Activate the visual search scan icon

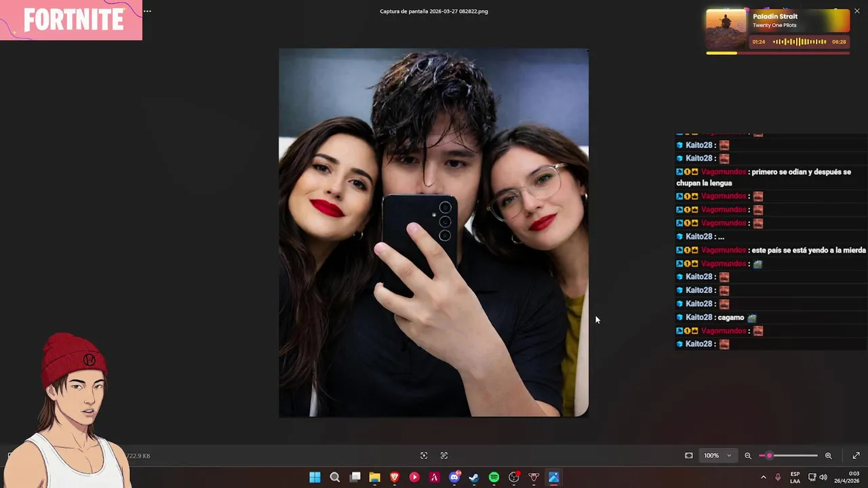point(424,455)
